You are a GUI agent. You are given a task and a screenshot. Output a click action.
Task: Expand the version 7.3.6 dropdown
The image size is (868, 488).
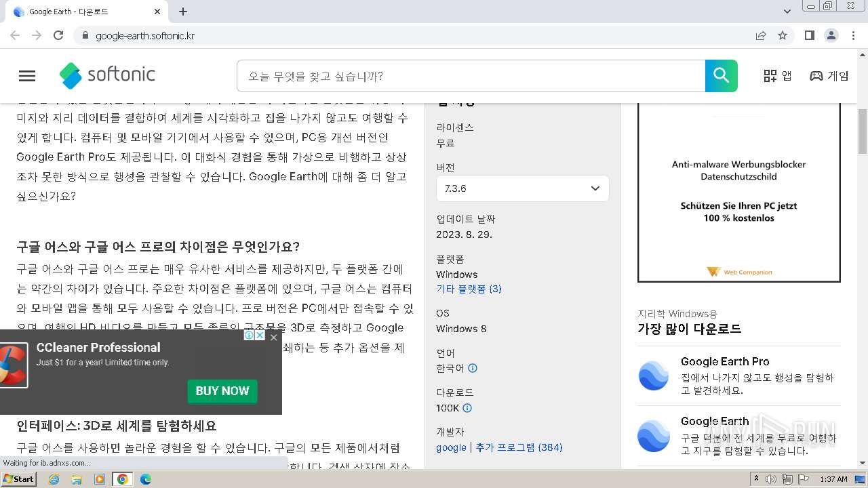522,188
